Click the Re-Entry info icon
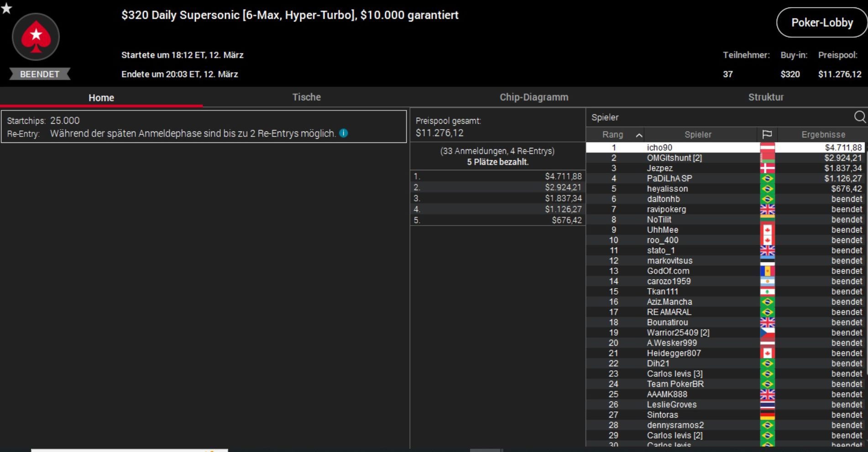 pos(344,133)
